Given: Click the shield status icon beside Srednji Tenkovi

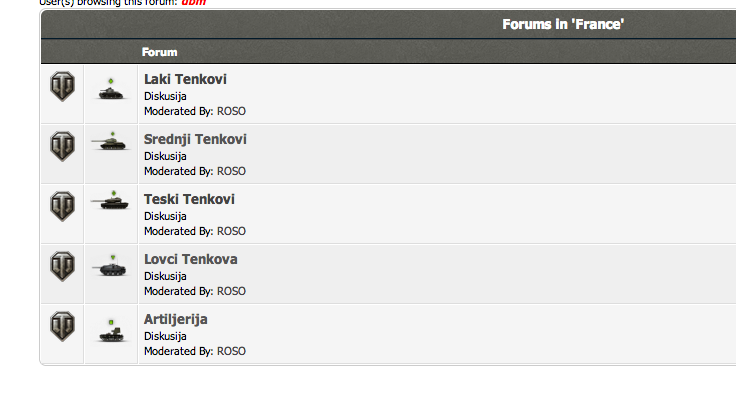Looking at the screenshot, I should coord(62,146).
